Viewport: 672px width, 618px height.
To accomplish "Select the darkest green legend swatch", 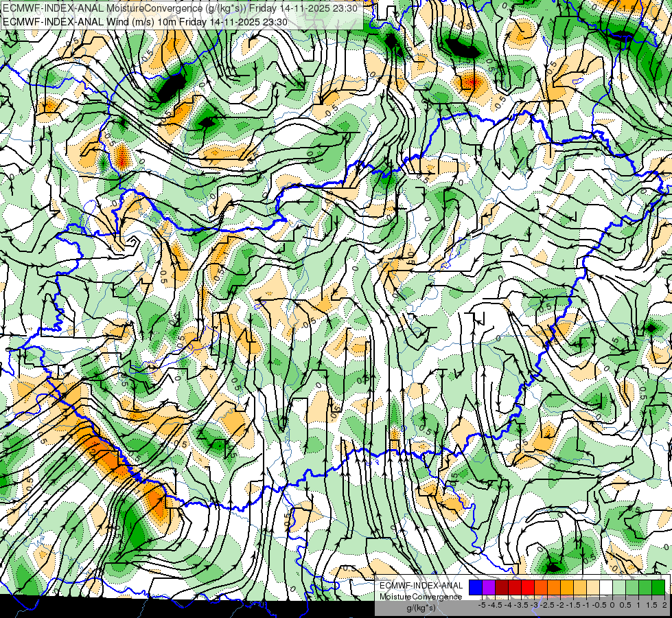I will point(658,588).
